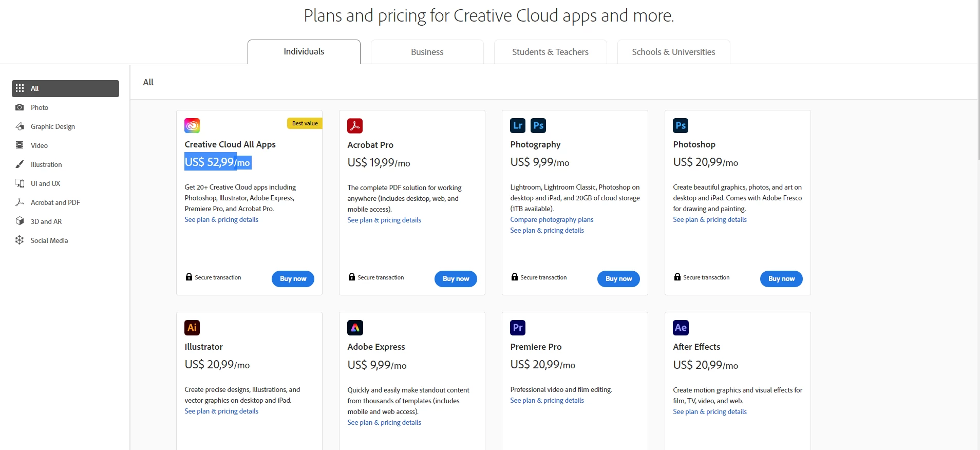This screenshot has height=450, width=980.
Task: Select the Video category filter
Action: coord(39,145)
